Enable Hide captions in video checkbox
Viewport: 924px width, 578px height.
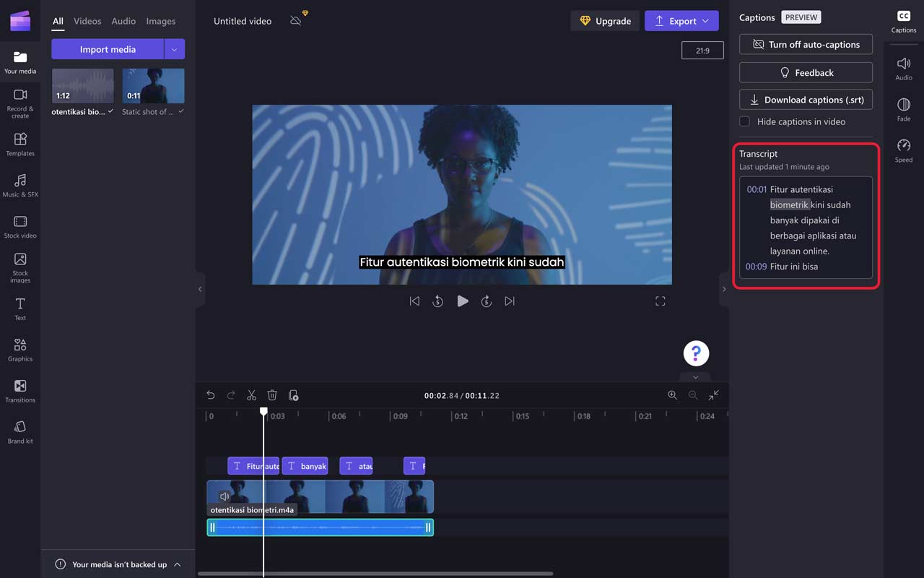744,121
